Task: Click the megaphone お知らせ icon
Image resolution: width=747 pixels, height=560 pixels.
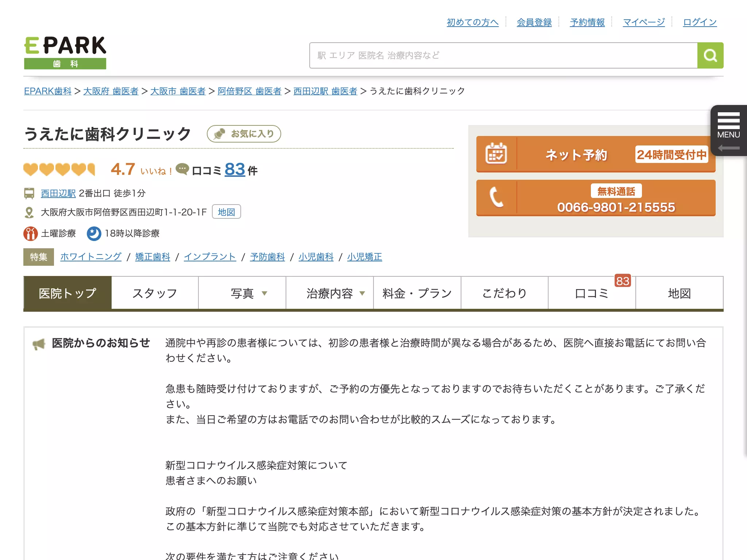Action: 39,344
